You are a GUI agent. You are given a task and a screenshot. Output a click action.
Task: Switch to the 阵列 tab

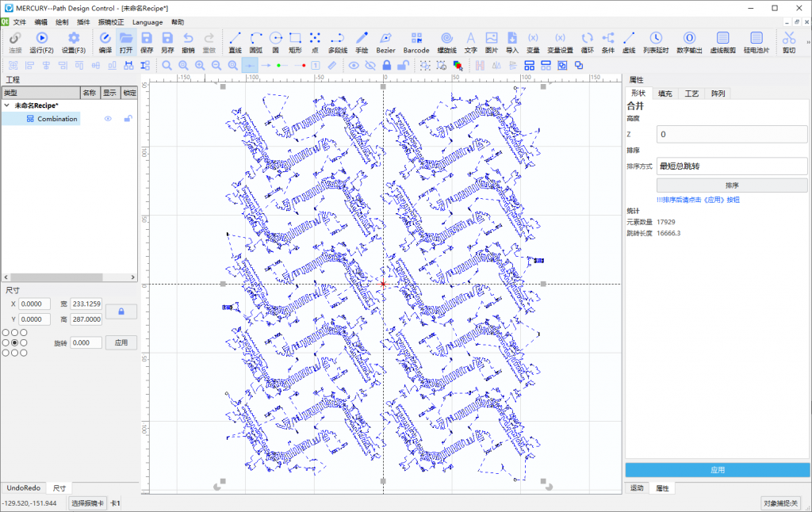[718, 94]
